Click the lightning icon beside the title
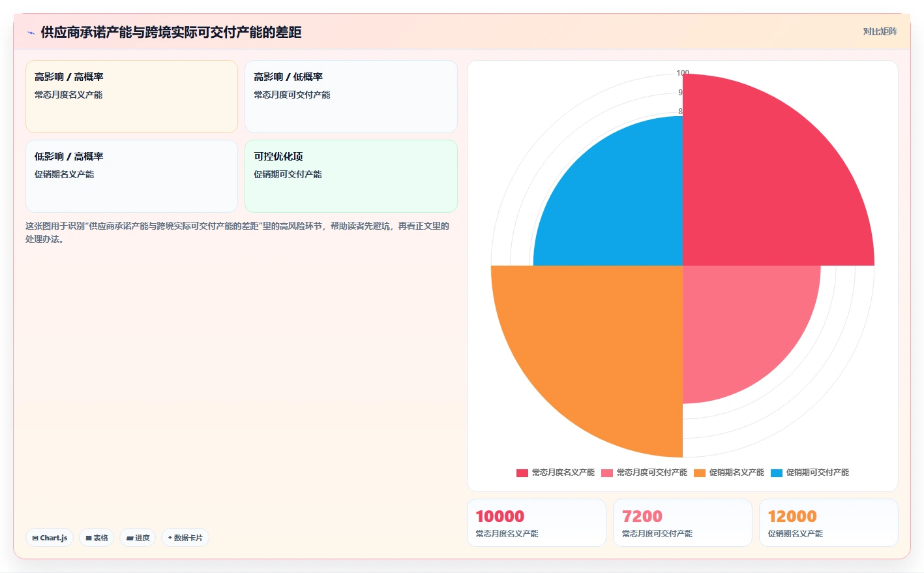 31,33
